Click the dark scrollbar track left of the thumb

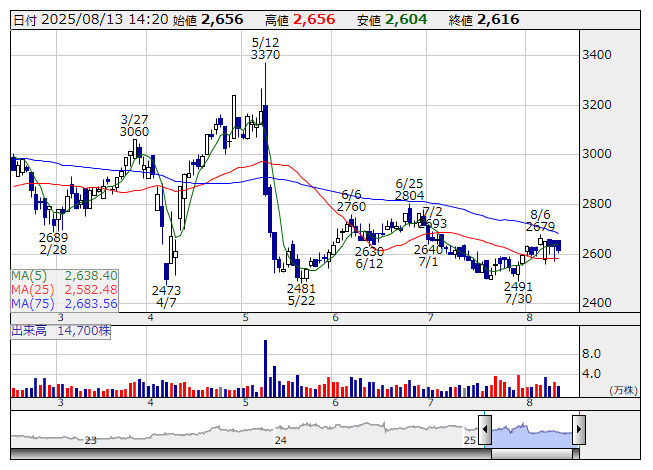coord(251,454)
